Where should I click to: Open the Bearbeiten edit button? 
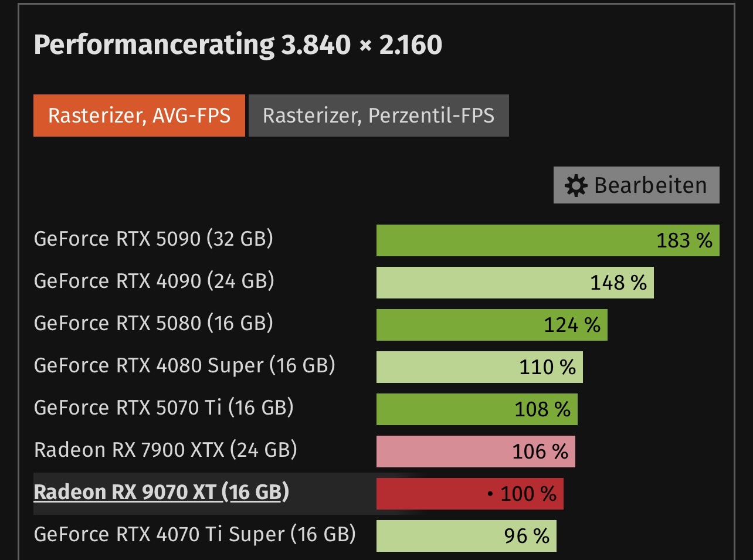(636, 185)
